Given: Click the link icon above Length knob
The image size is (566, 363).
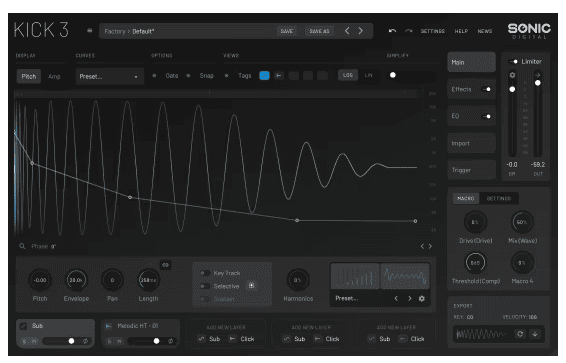Looking at the screenshot, I should pos(165,265).
